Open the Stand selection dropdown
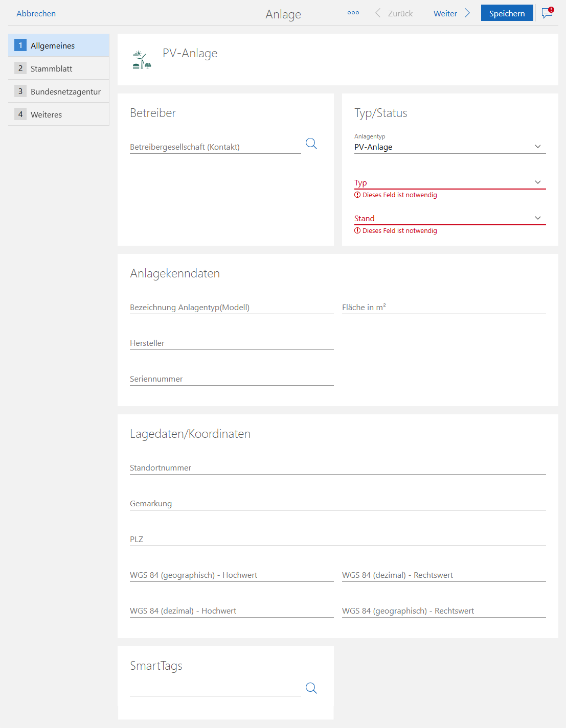 coord(537,218)
